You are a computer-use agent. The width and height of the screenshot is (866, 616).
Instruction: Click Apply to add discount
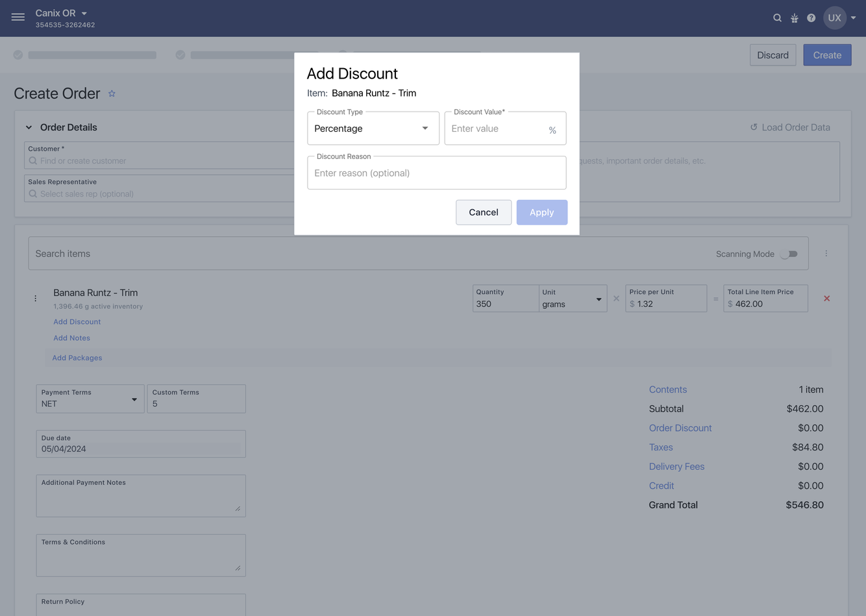click(x=541, y=212)
